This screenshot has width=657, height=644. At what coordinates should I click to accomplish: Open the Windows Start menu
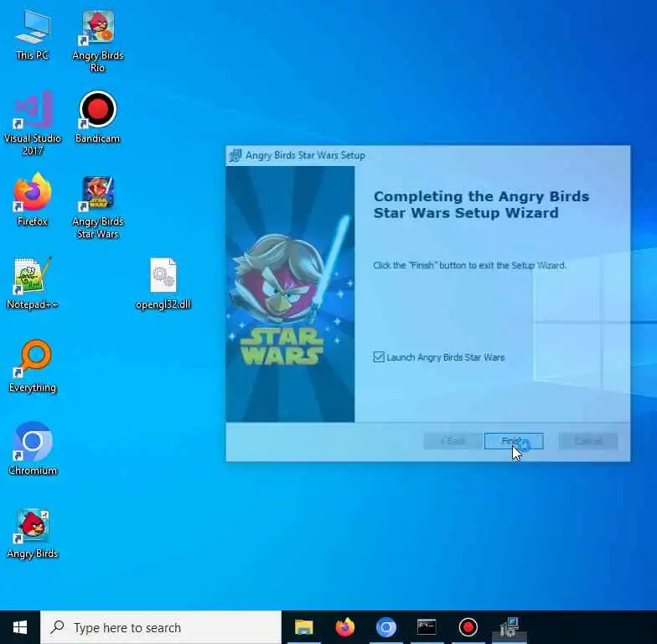click(20, 627)
